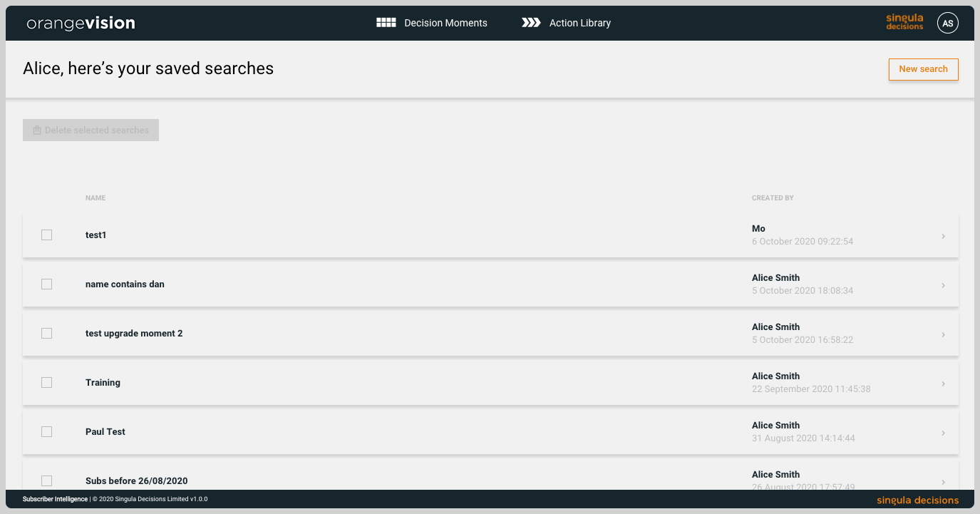Click the page heading about saved searches
This screenshot has width=980, height=514.
(148, 68)
